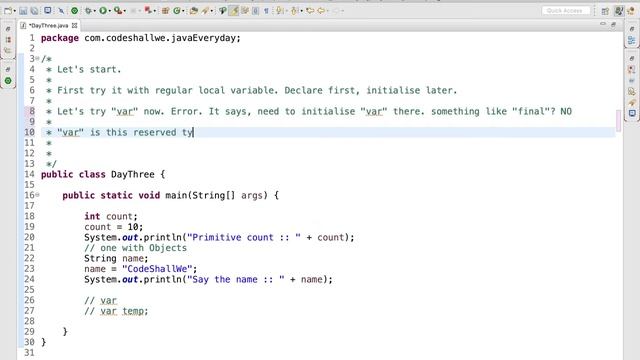Collapse the main method at line 16
The image size is (640, 360).
[x=37, y=195]
